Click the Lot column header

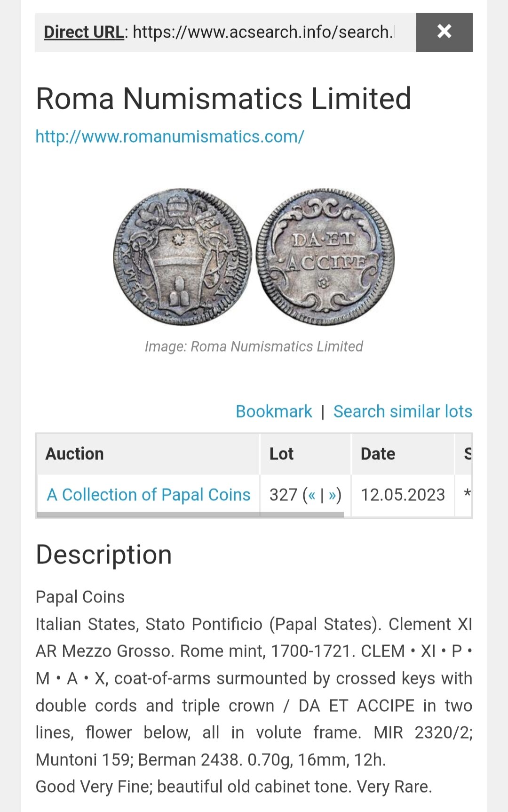pos(281,454)
